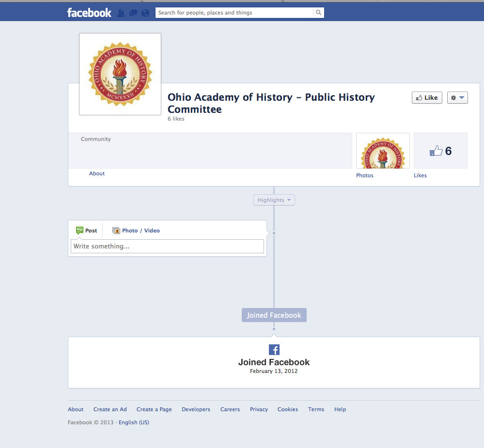This screenshot has height=448, width=484.
Task: Click the 'Community' category text
Action: point(96,139)
